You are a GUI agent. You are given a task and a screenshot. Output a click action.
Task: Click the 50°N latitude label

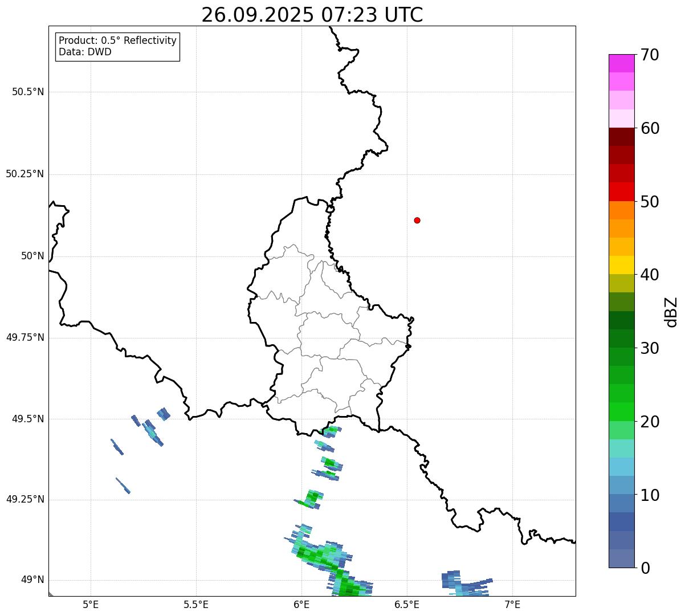coord(32,256)
